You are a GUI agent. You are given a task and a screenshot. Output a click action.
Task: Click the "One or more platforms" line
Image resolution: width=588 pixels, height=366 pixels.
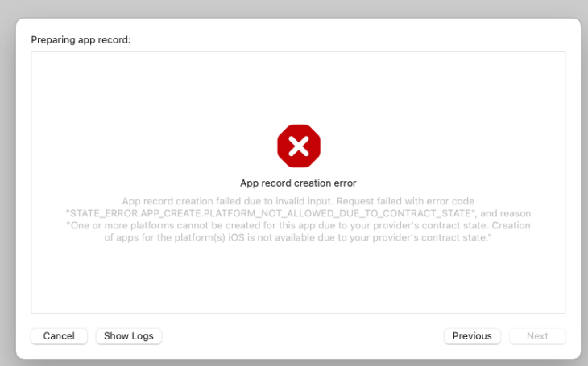tap(121, 226)
